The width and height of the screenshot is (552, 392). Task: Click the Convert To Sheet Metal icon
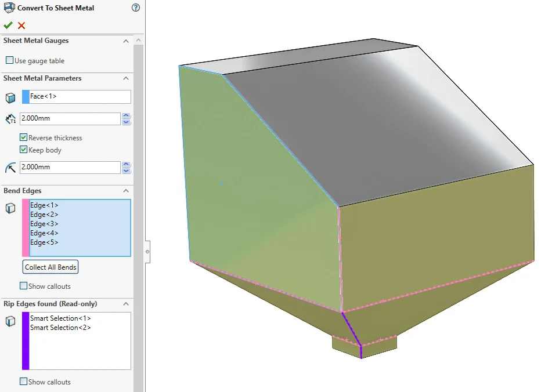(x=9, y=8)
